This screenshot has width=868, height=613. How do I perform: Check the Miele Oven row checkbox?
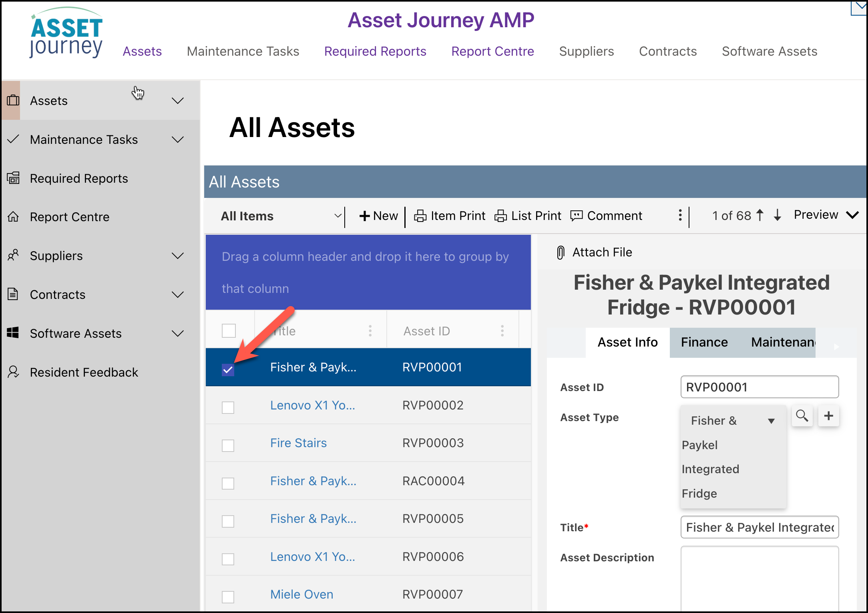(228, 597)
